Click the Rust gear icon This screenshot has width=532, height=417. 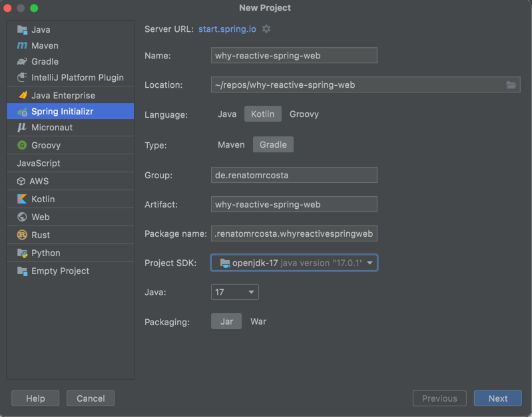(x=22, y=235)
